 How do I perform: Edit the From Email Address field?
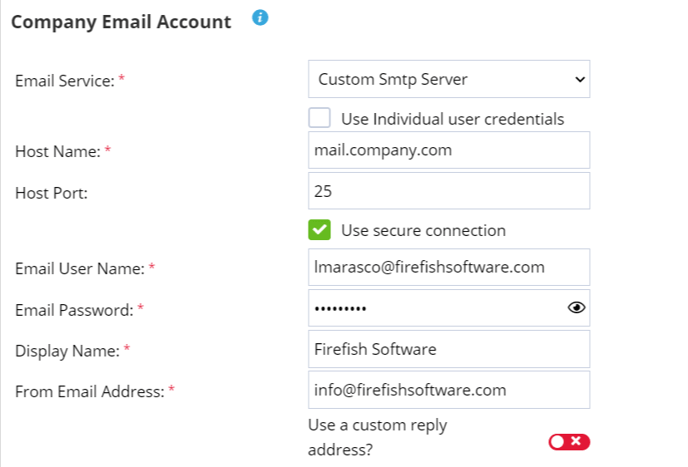449,390
